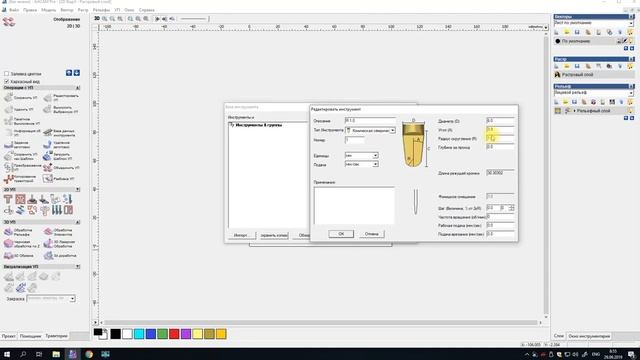Click 3D rest machining (3D доработка) icon
This screenshot has height=360, width=640.
tap(48, 256)
